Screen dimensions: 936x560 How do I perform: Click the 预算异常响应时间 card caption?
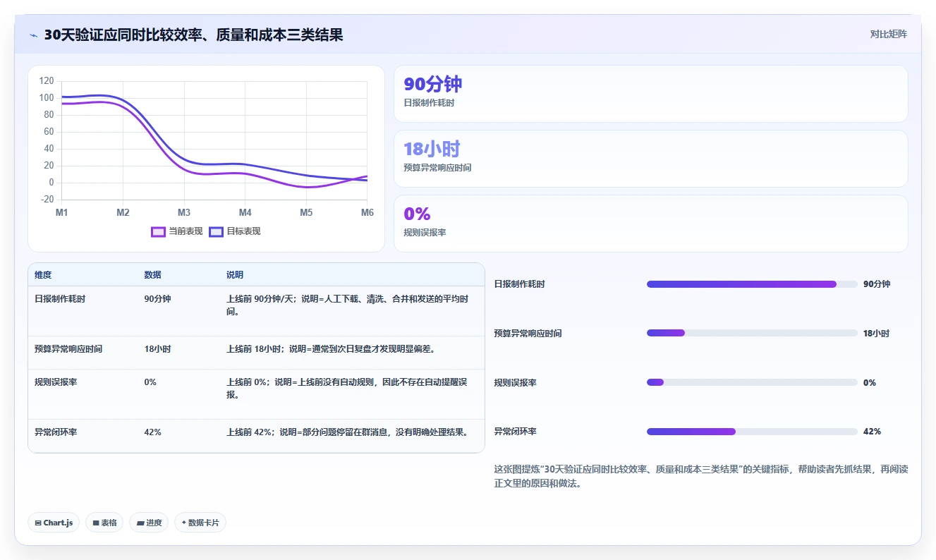click(437, 168)
